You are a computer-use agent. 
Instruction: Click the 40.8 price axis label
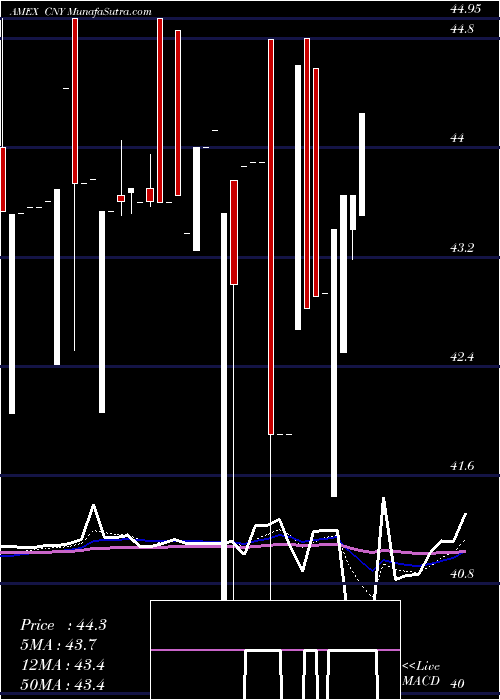(462, 574)
